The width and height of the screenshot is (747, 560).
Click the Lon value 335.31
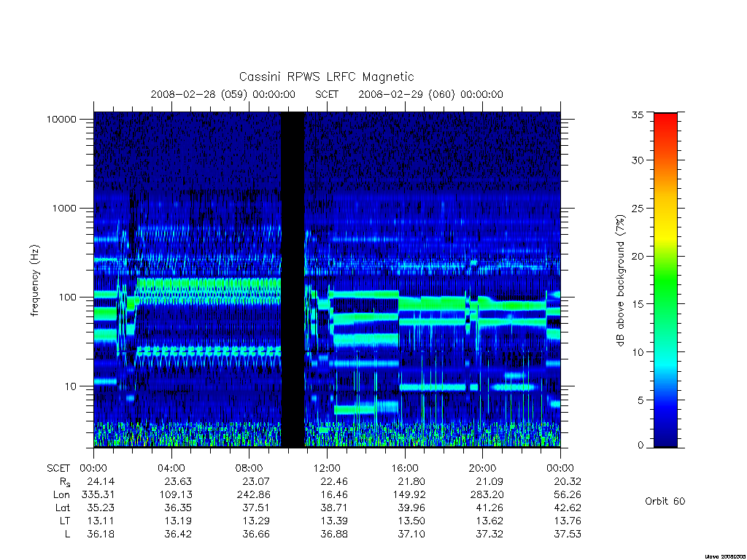(98, 494)
